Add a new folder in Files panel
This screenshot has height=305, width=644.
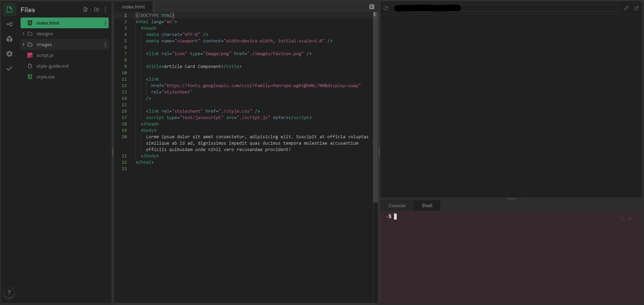[97, 9]
